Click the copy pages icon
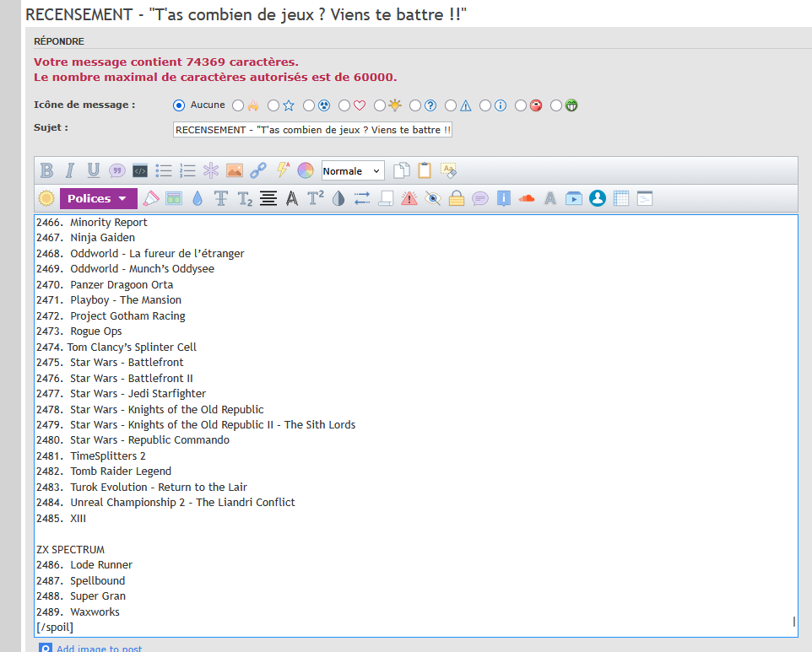The image size is (812, 652). (401, 170)
